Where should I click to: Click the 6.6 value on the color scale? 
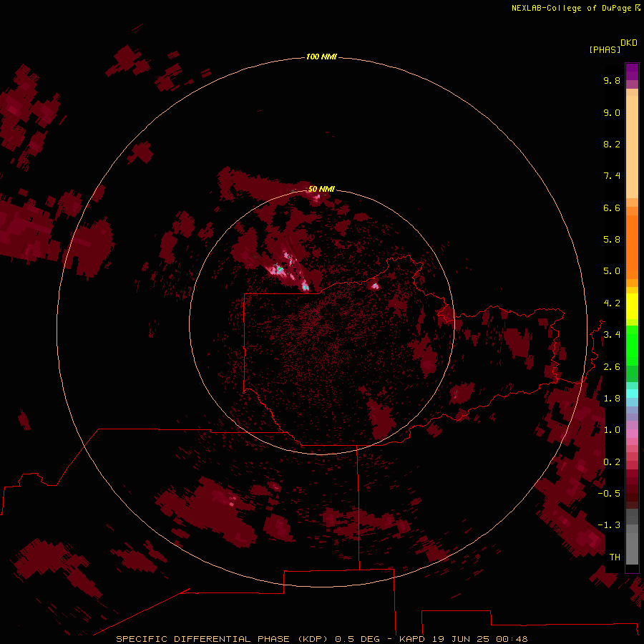[x=612, y=208]
